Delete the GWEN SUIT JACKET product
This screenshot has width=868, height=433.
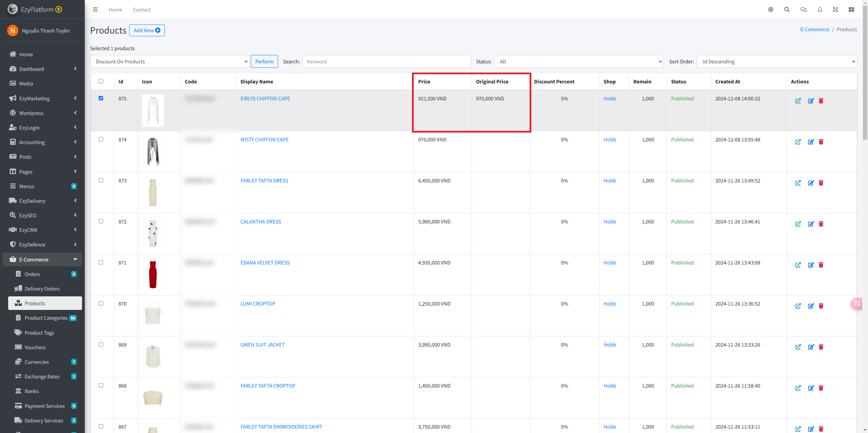pos(821,347)
